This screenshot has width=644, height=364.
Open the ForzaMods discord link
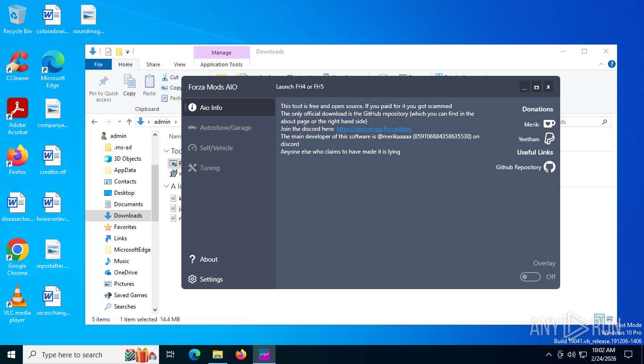374,129
